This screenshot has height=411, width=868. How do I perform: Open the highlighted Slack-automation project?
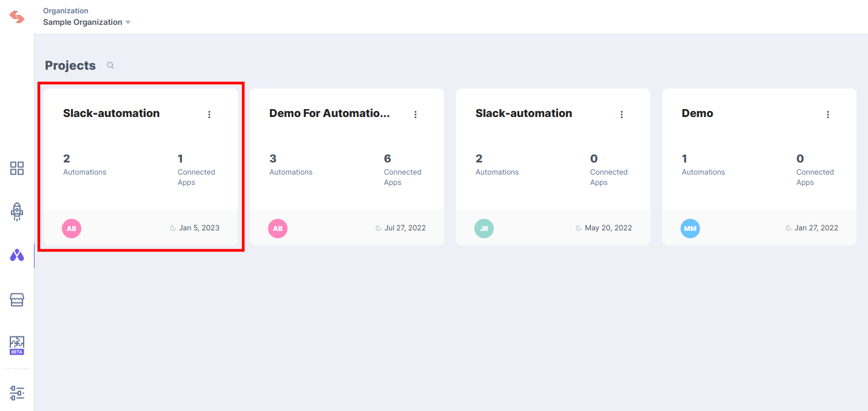[x=111, y=113]
